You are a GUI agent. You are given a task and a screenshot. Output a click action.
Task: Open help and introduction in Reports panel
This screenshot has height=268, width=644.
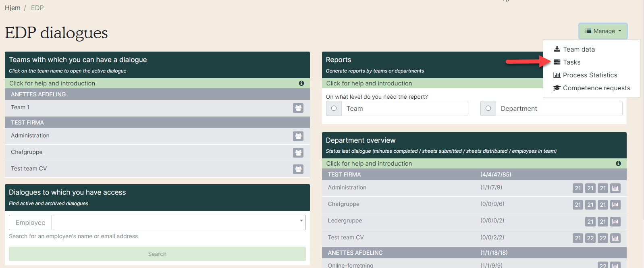[369, 83]
